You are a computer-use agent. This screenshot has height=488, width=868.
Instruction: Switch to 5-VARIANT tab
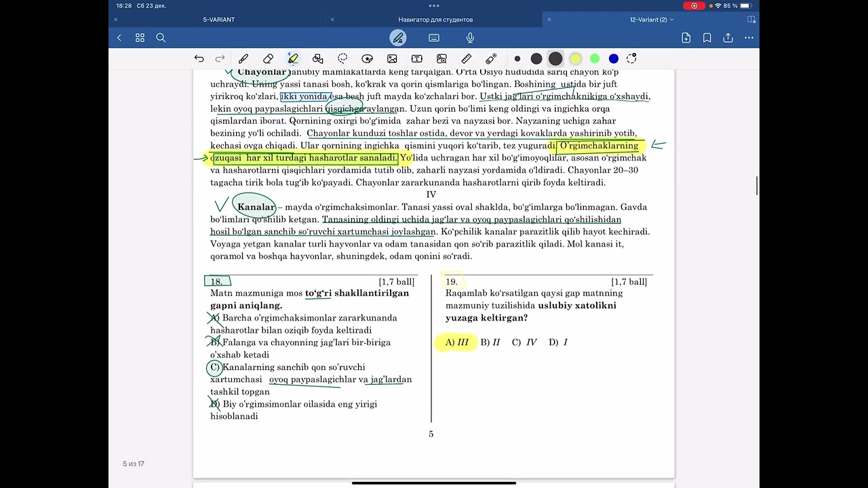pyautogui.click(x=219, y=20)
